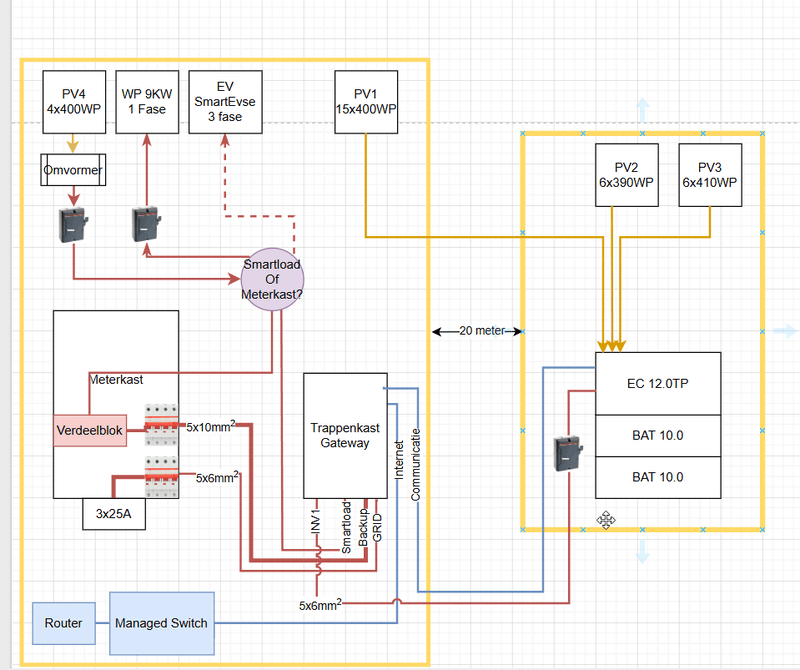
Task: Click the rotated Backup label
Action: click(x=363, y=527)
